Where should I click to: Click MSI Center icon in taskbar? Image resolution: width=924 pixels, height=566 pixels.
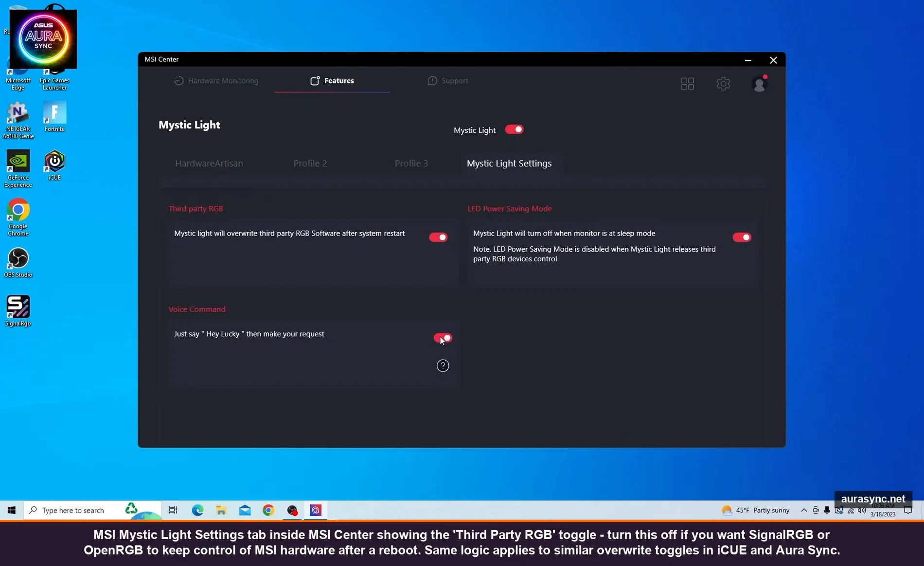[316, 510]
